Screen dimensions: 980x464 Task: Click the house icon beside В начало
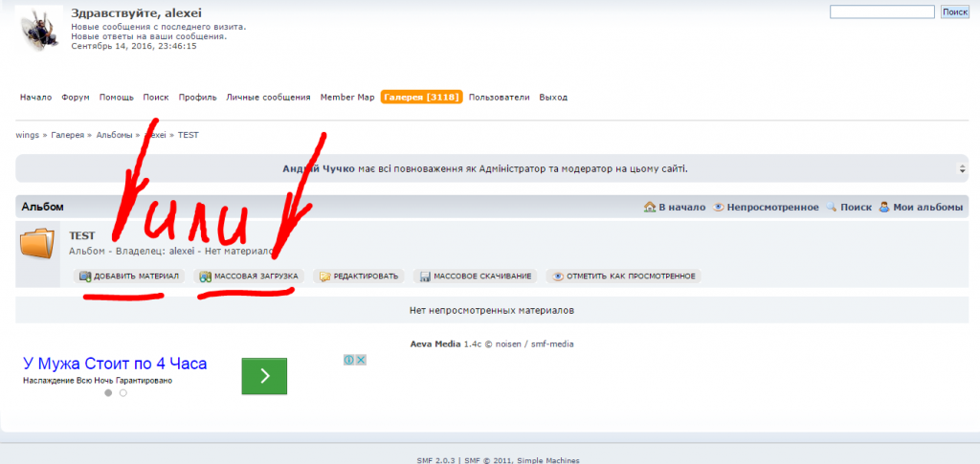coord(650,207)
